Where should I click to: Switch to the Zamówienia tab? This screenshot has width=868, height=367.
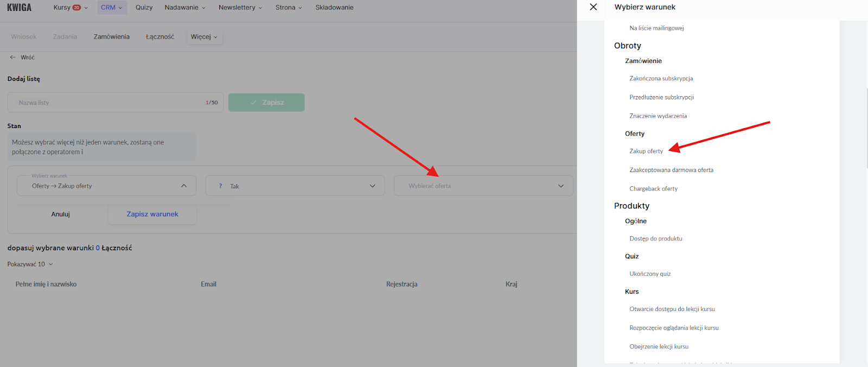(111, 37)
